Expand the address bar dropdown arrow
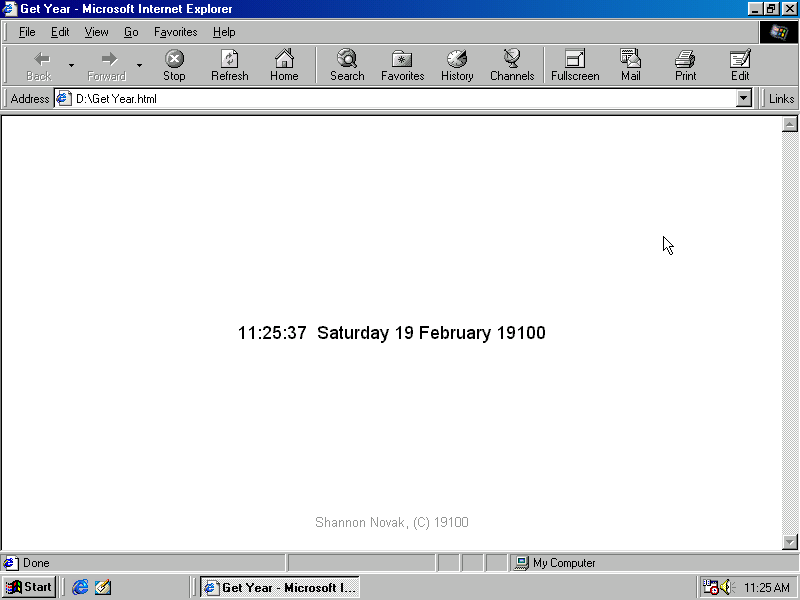This screenshot has height=600, width=800. pyautogui.click(x=744, y=98)
